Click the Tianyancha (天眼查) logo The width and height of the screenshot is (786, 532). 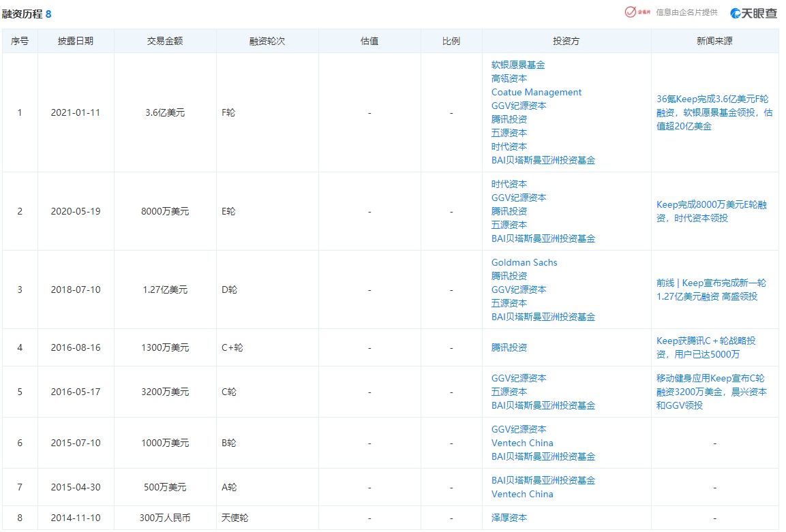(753, 13)
